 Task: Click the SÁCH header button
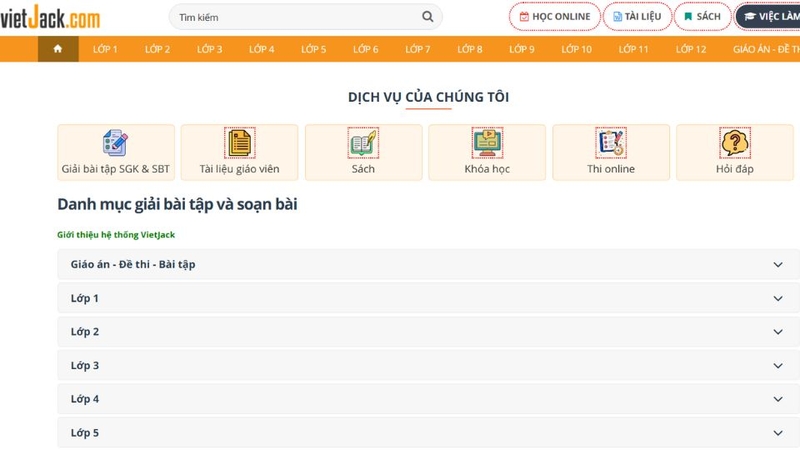click(703, 17)
